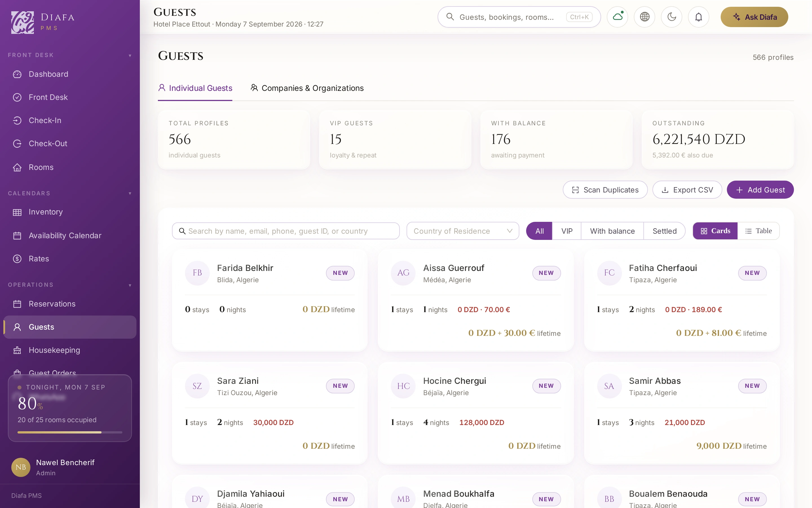
Task: Open Rates in sidebar
Action: point(70,259)
